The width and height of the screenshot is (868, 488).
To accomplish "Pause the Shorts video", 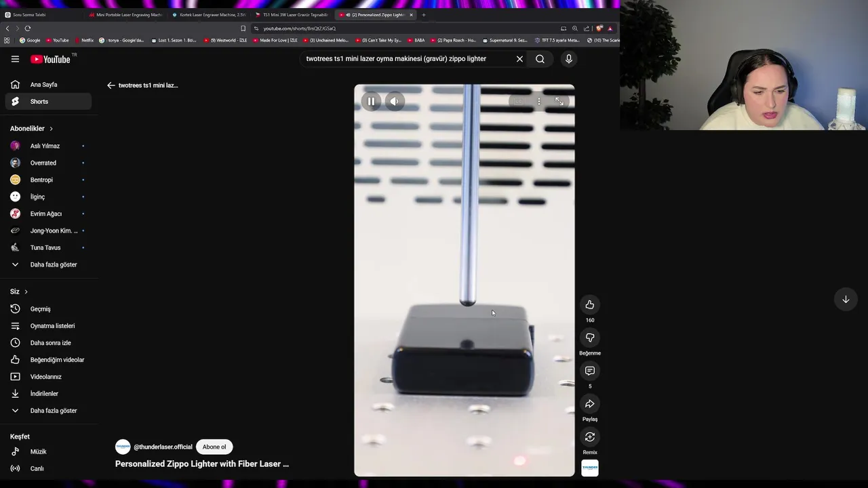I will click(x=371, y=102).
